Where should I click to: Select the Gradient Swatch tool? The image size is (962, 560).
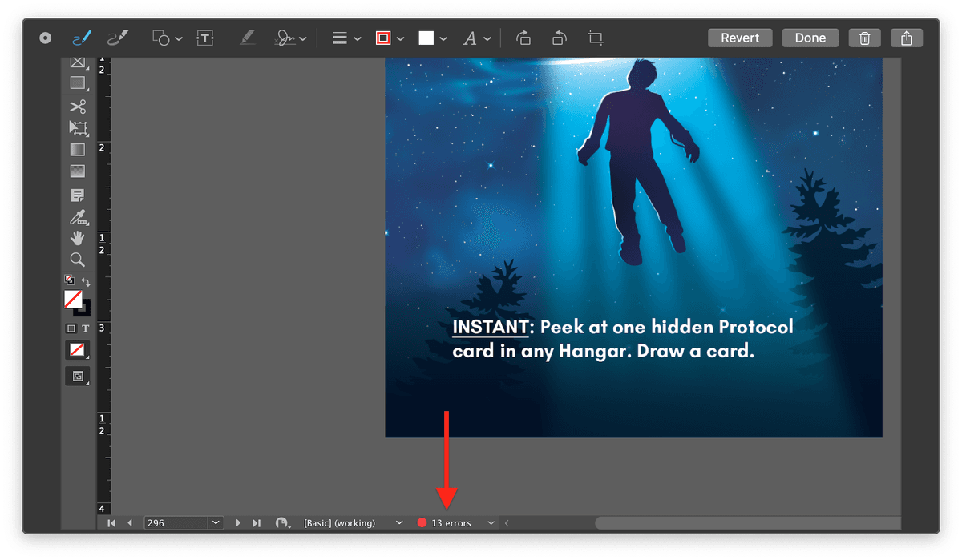(78, 150)
